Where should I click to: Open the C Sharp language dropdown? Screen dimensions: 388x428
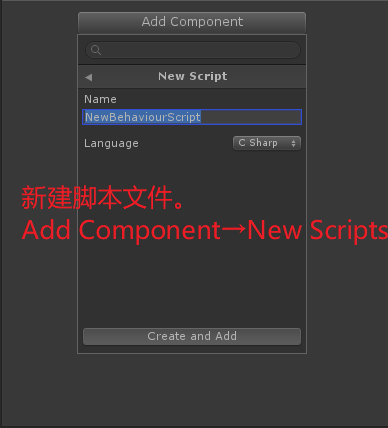[x=267, y=143]
